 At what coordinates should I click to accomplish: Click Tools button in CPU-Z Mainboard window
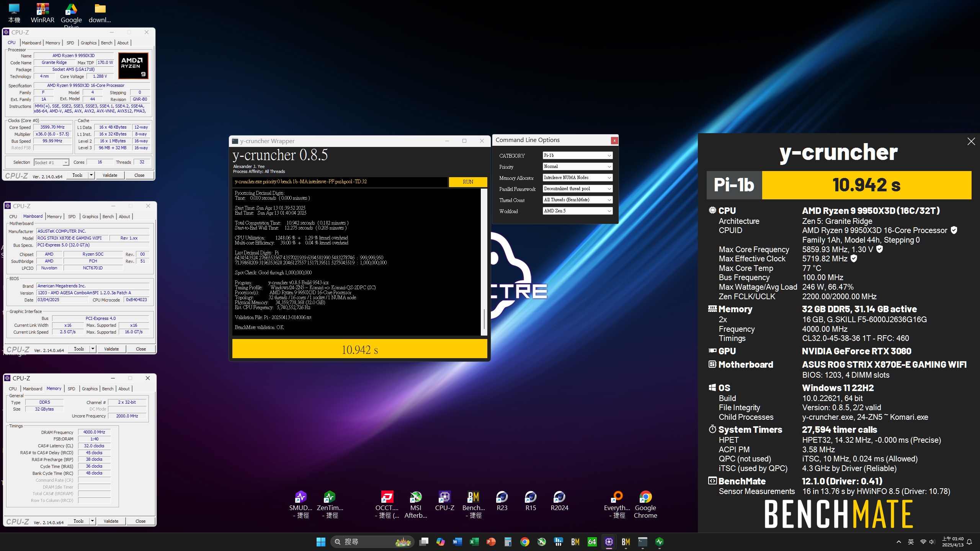pyautogui.click(x=79, y=349)
